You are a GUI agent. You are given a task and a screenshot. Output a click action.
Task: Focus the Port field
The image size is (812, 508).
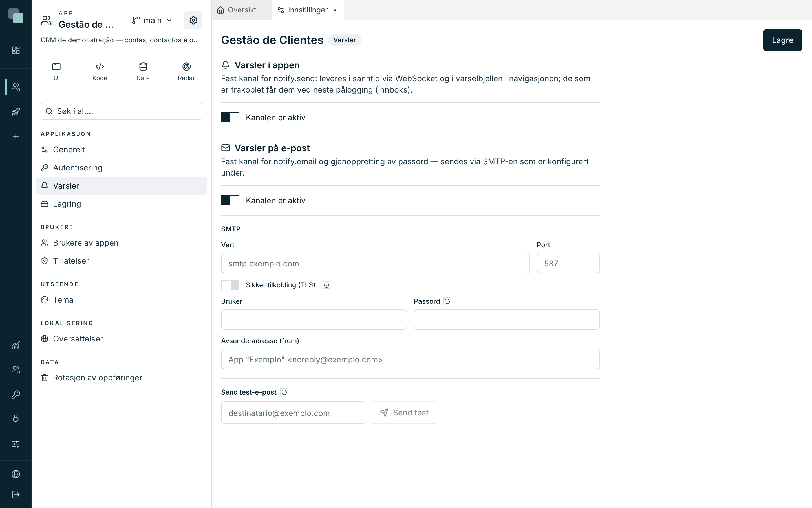tap(568, 263)
